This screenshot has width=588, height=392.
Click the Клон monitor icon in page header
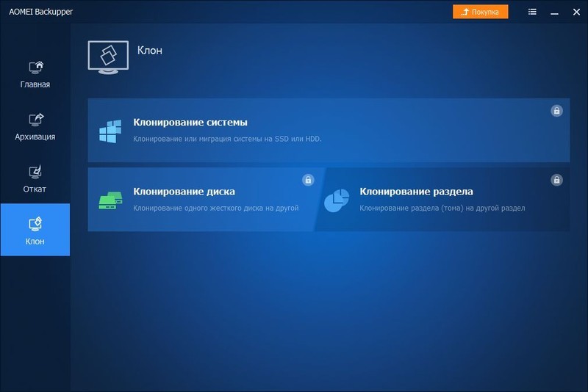(x=108, y=56)
